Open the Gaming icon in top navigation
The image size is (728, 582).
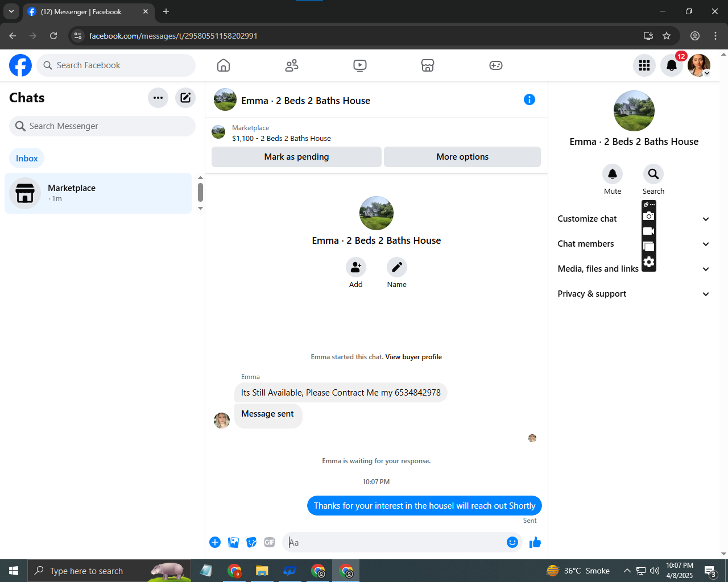tap(496, 65)
